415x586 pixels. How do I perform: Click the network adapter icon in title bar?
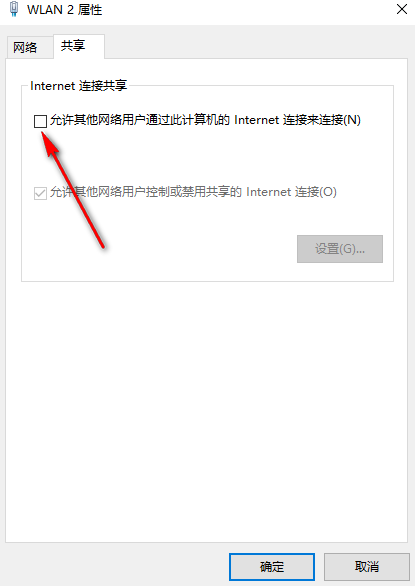click(14, 9)
